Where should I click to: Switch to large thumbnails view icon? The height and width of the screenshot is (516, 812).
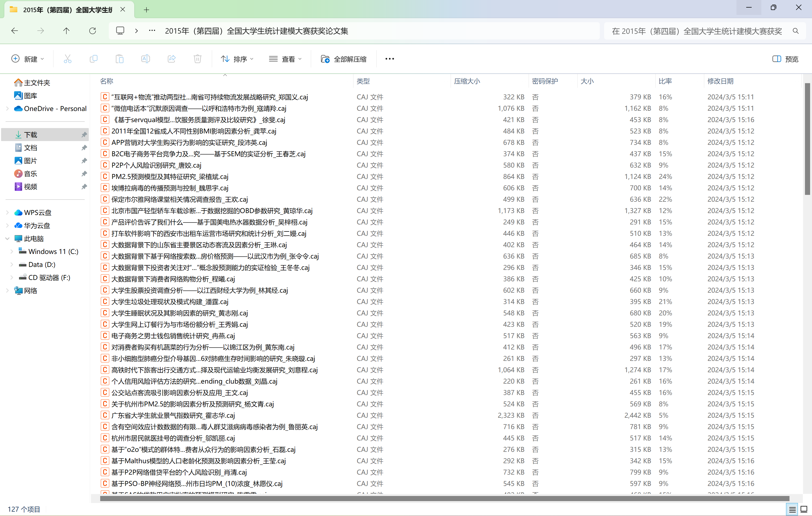[804, 509]
